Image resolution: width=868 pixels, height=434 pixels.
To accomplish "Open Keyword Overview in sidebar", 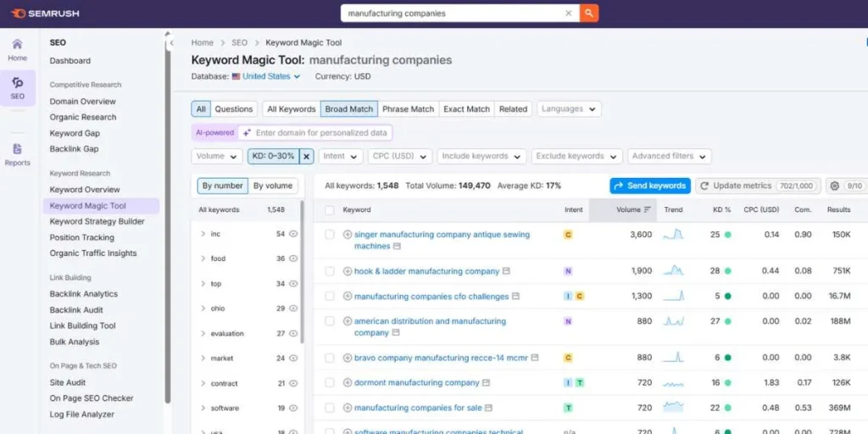I will pyautogui.click(x=85, y=190).
